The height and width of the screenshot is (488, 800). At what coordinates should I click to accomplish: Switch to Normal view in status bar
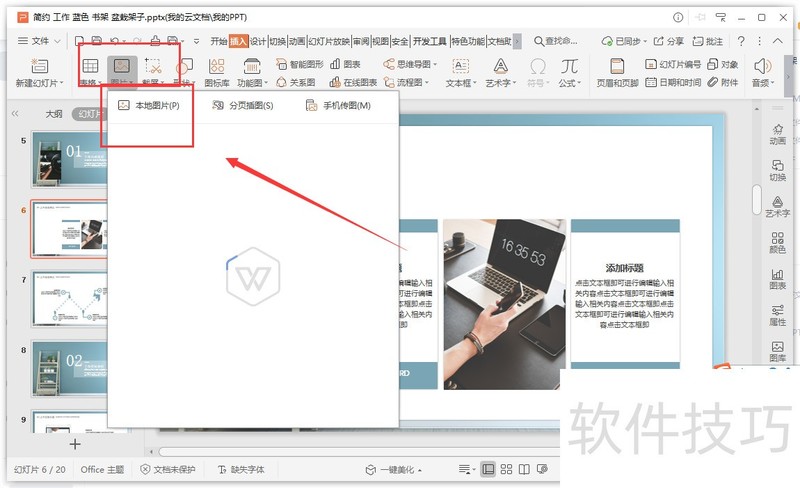pos(488,469)
